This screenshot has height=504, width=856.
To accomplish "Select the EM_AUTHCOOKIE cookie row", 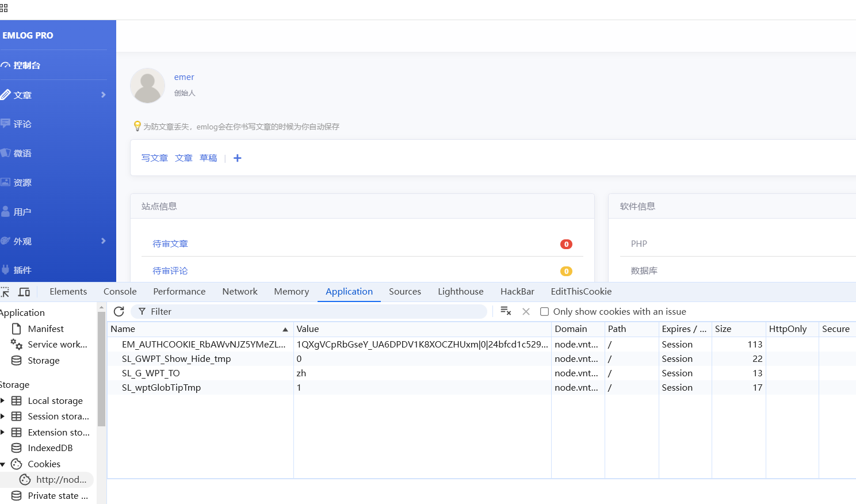I will click(203, 345).
